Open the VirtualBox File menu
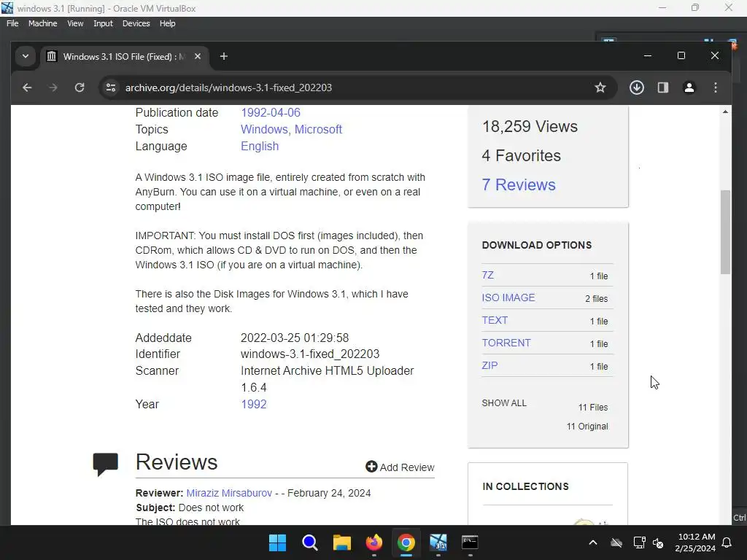Viewport: 747px width, 560px height. pyautogui.click(x=12, y=23)
